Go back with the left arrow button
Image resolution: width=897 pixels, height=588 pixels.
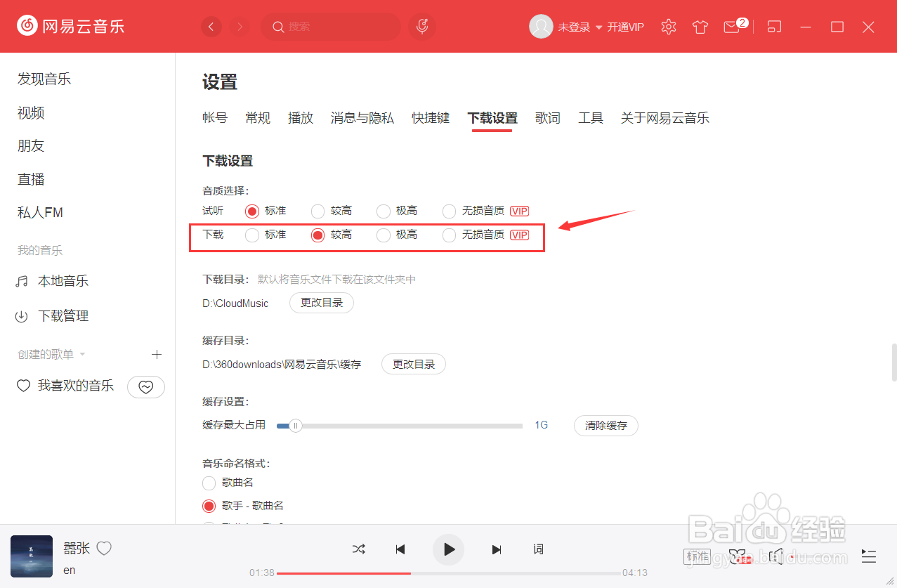tap(211, 27)
